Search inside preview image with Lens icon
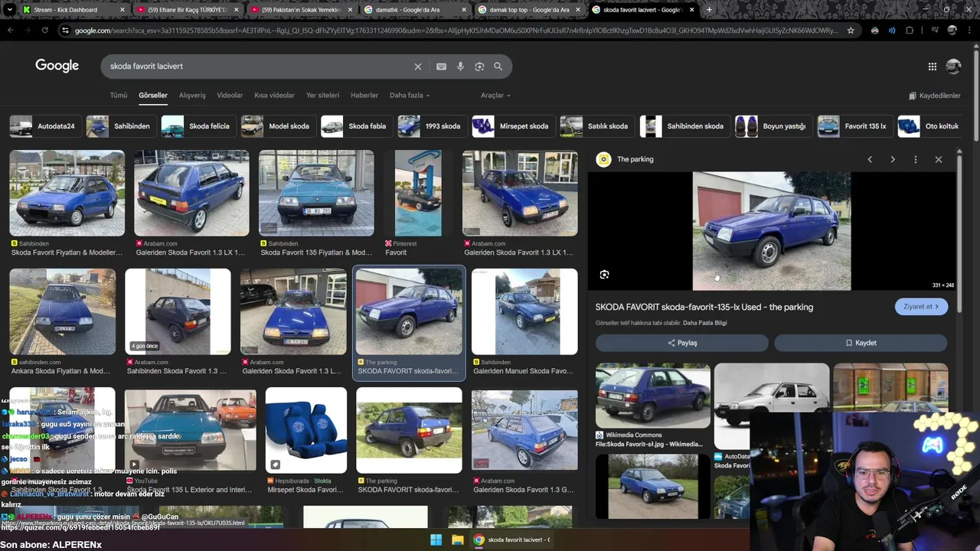The image size is (980, 551). [604, 275]
